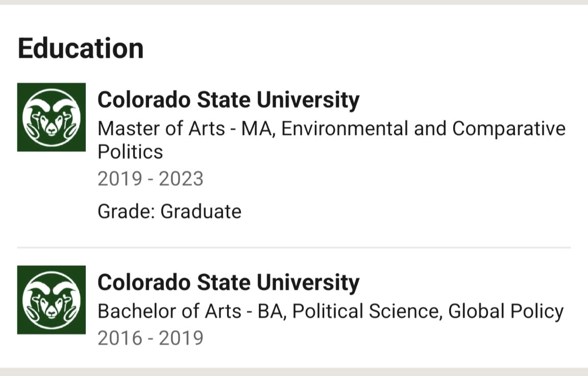
Task: Click the year 2023 in the master's dates
Action: tap(181, 179)
